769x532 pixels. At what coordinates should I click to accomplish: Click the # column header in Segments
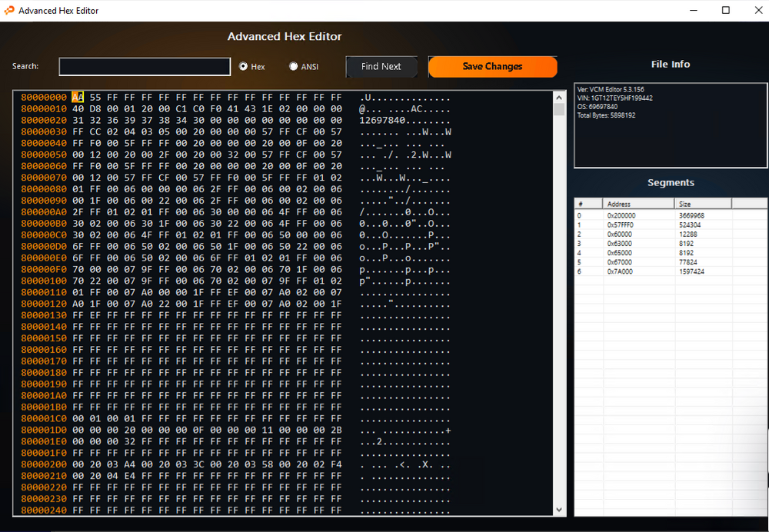pyautogui.click(x=588, y=204)
